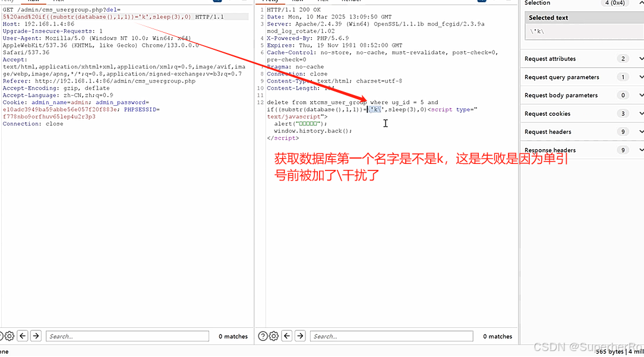
Task: Focus the response pane search field
Action: 392,336
